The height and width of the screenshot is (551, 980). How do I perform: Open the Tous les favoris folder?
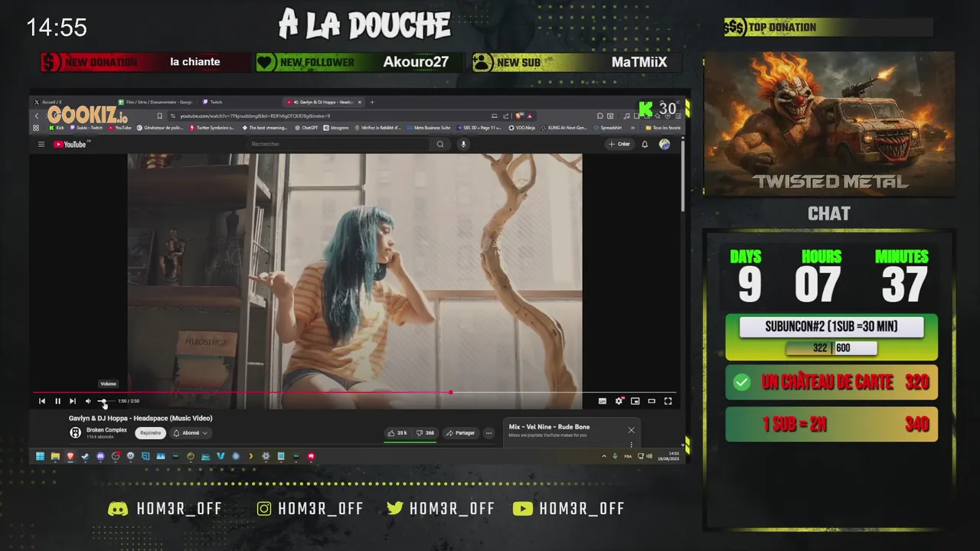(663, 128)
